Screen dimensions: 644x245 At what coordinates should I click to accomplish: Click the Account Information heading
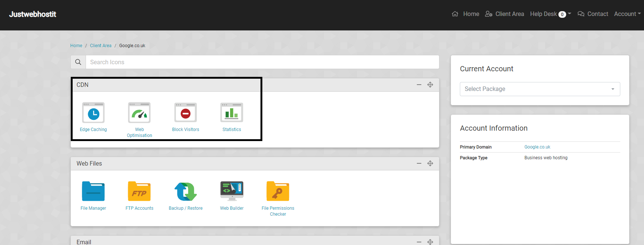(x=494, y=128)
